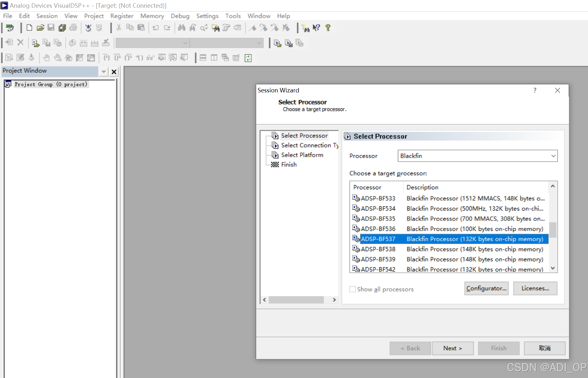Viewport: 588px width, 378px height.
Task: Open the second disabled toolbar combo box
Action: pyautogui.click(x=227, y=43)
